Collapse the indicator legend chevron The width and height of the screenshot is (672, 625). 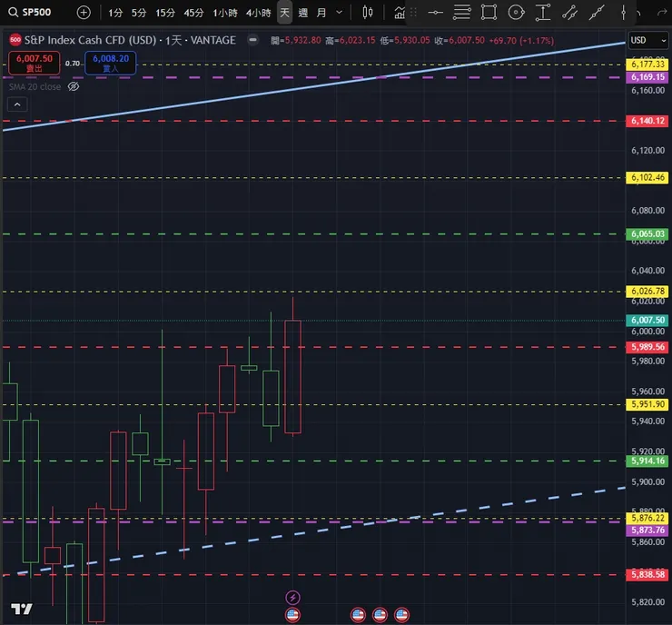pyautogui.click(x=17, y=104)
